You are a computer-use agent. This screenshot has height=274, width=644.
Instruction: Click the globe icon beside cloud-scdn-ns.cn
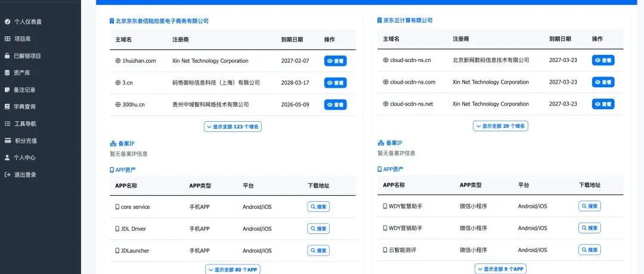tap(386, 60)
